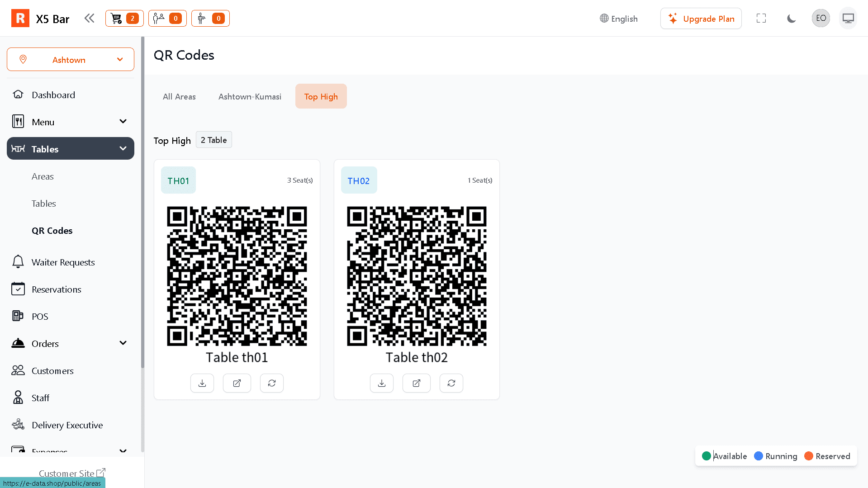Viewport: 868px width, 488px height.
Task: Click the Table th02 QR code image
Action: 416,276
